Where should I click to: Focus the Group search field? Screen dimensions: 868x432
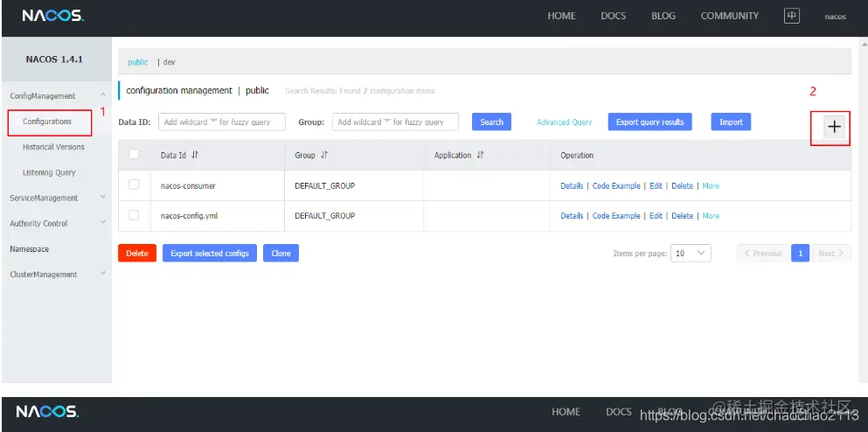(x=395, y=122)
